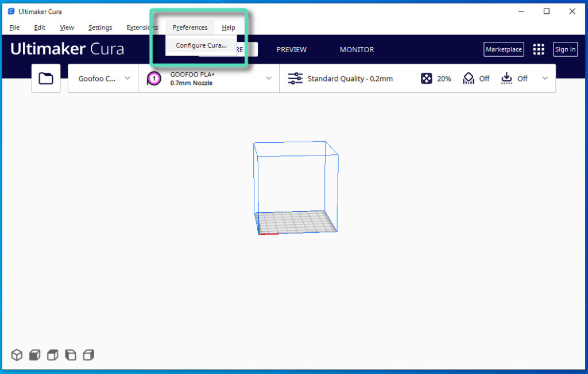
Task: Expand the GOOFOO PLA+ material dropdown
Action: click(x=209, y=79)
